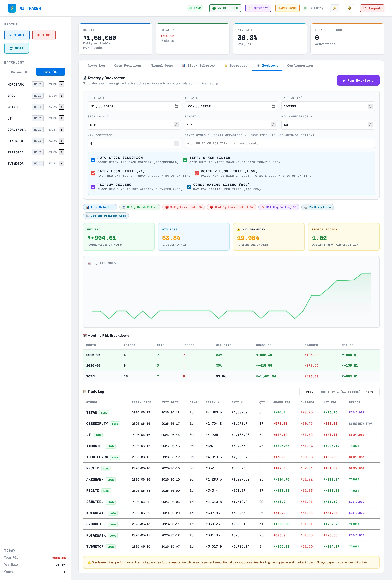
Task: Click the B badge next to HDFCBANK
Action: point(62,84)
